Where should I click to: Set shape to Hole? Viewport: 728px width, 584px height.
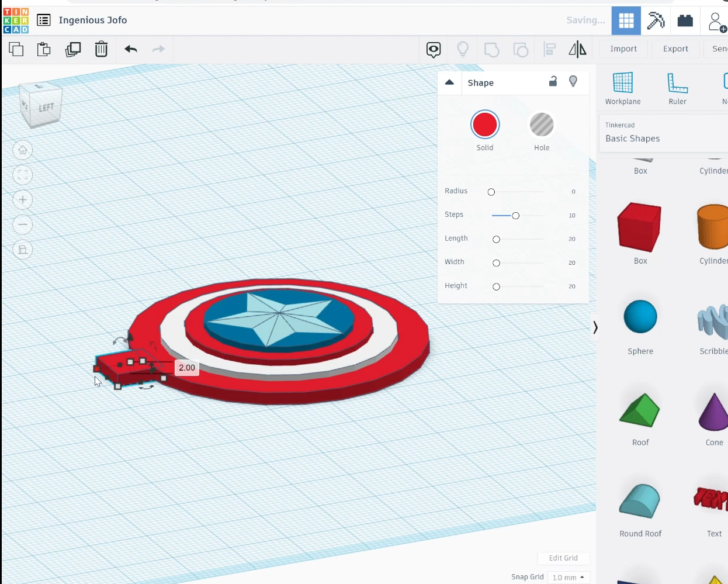[542, 125]
